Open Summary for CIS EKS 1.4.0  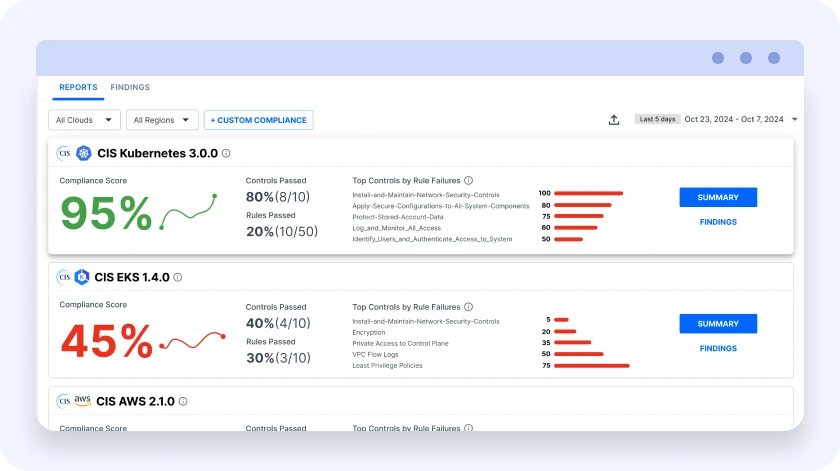tap(718, 324)
